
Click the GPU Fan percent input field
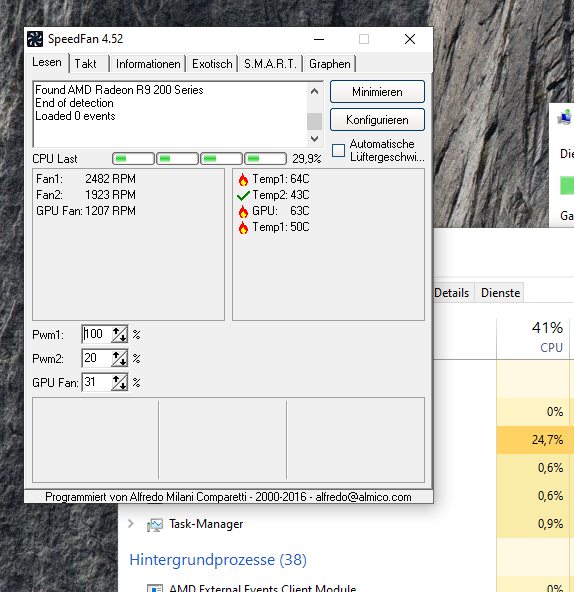click(x=97, y=382)
